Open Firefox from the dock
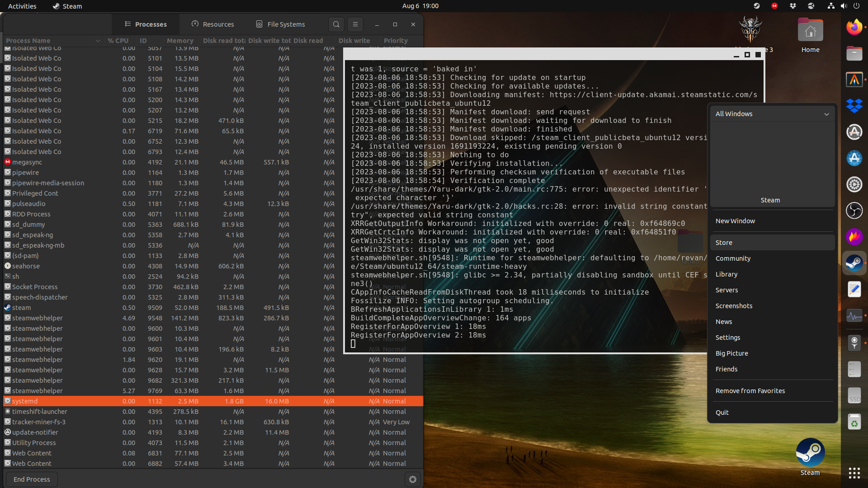The width and height of the screenshot is (868, 488). (854, 26)
